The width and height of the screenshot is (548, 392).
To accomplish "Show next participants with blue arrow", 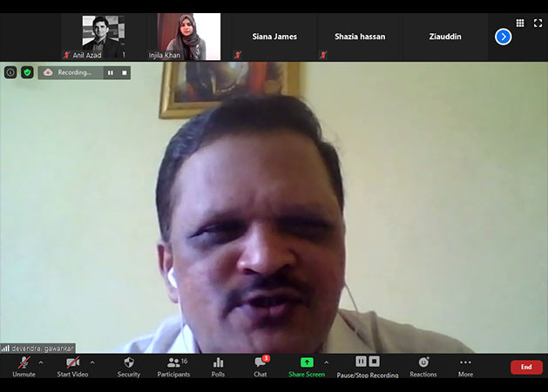I will [503, 37].
